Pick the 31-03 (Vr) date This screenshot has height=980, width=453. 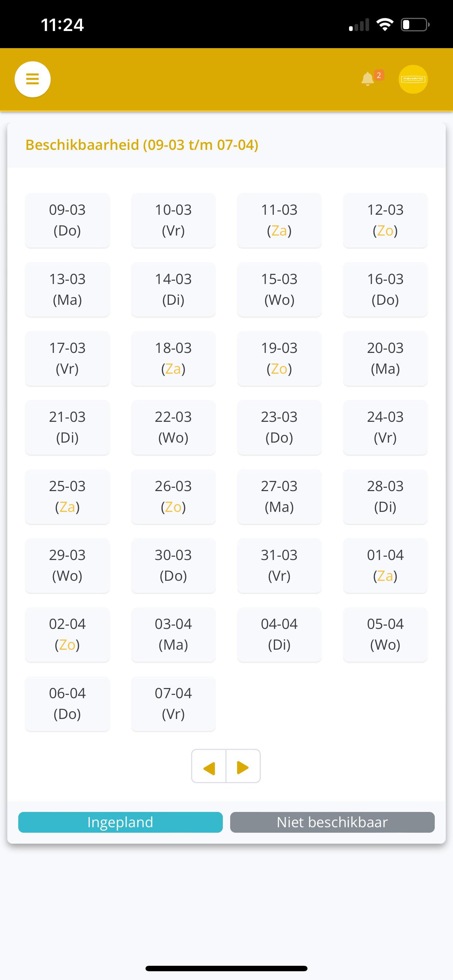point(279,565)
